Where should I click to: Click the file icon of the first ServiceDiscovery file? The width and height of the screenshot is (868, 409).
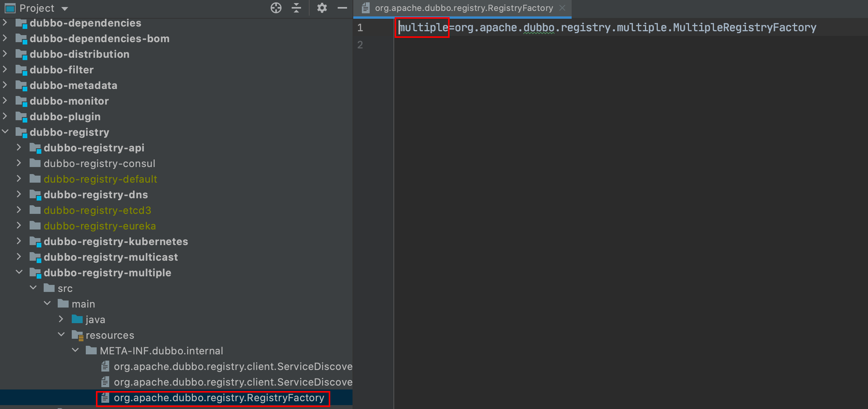click(105, 366)
